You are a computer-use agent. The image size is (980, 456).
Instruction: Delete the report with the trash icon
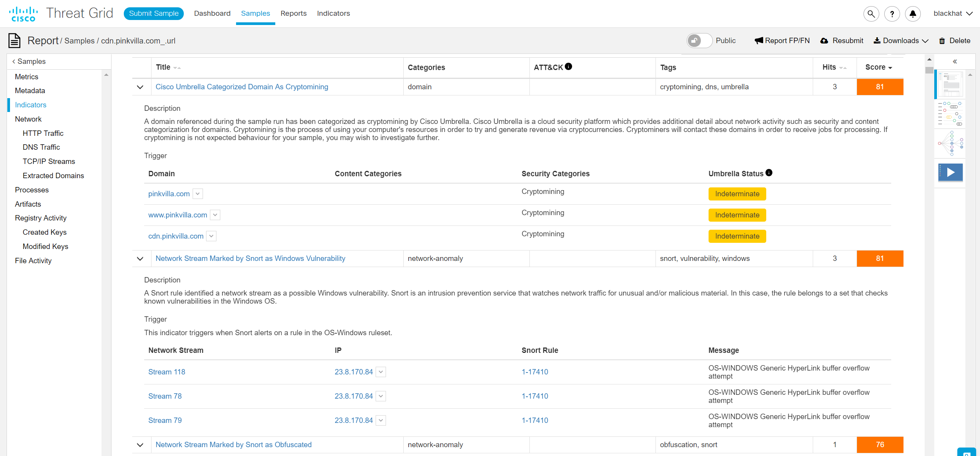click(x=942, y=40)
